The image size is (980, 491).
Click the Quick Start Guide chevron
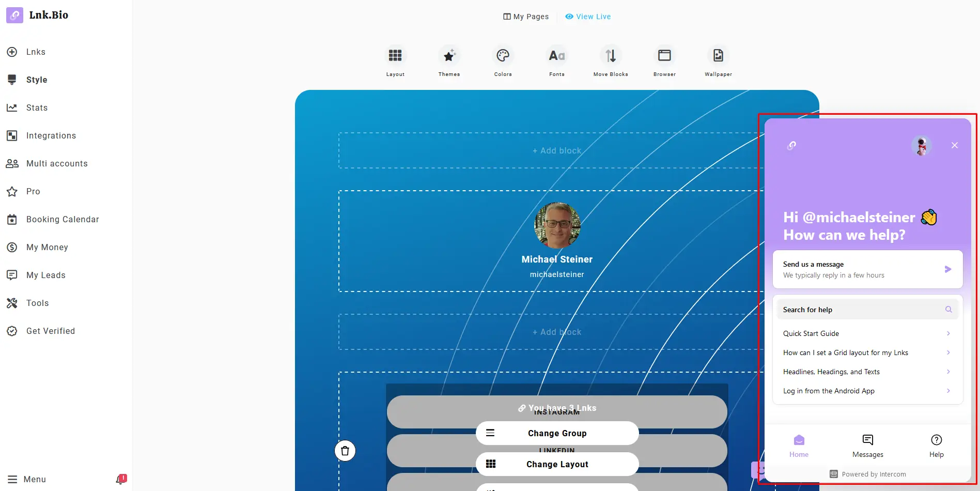click(x=948, y=333)
